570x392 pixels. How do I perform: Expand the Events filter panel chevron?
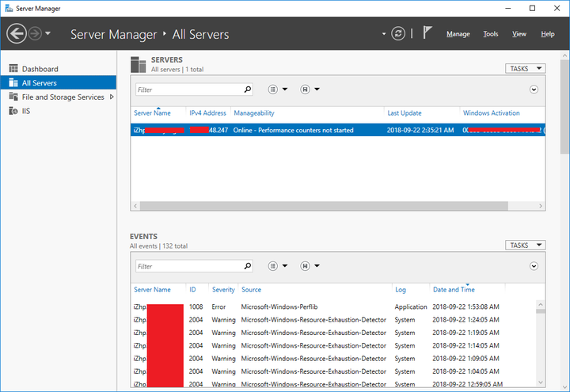click(534, 266)
